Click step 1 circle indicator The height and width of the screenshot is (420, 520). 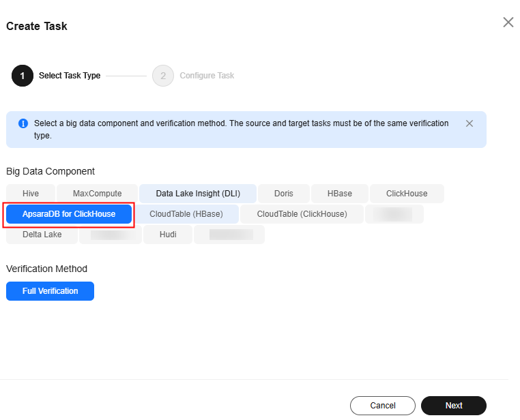click(23, 76)
